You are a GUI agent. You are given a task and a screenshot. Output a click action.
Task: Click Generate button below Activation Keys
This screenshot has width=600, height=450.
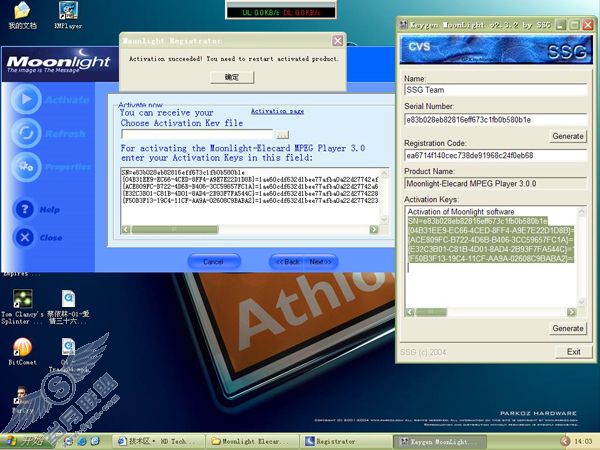[x=568, y=328]
